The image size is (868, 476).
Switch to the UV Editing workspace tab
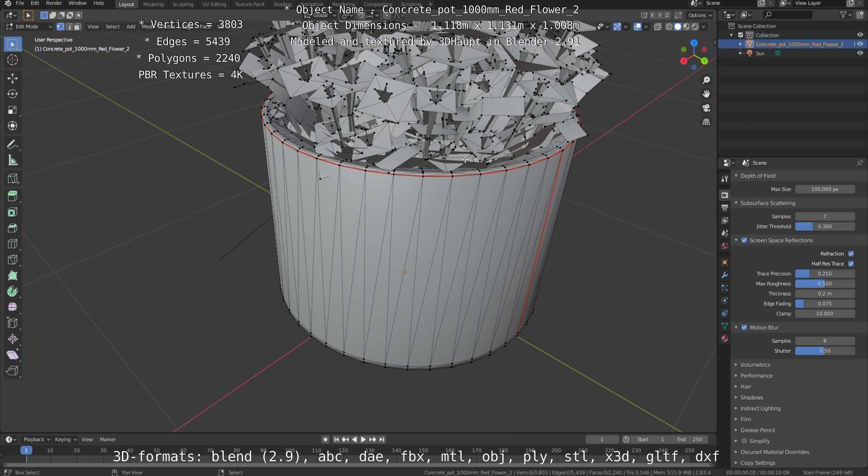point(214,4)
